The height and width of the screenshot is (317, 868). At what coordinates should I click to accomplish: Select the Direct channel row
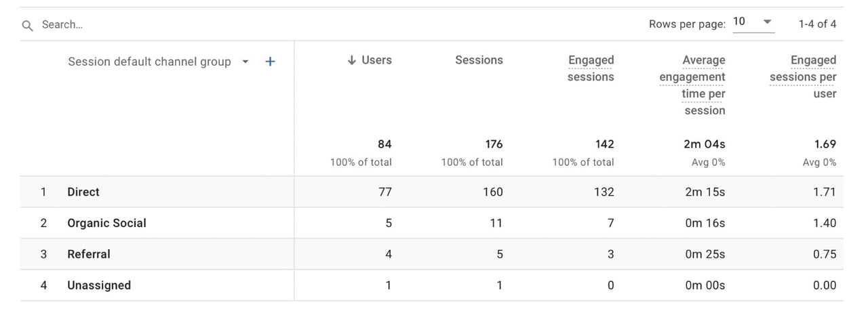tap(432, 192)
